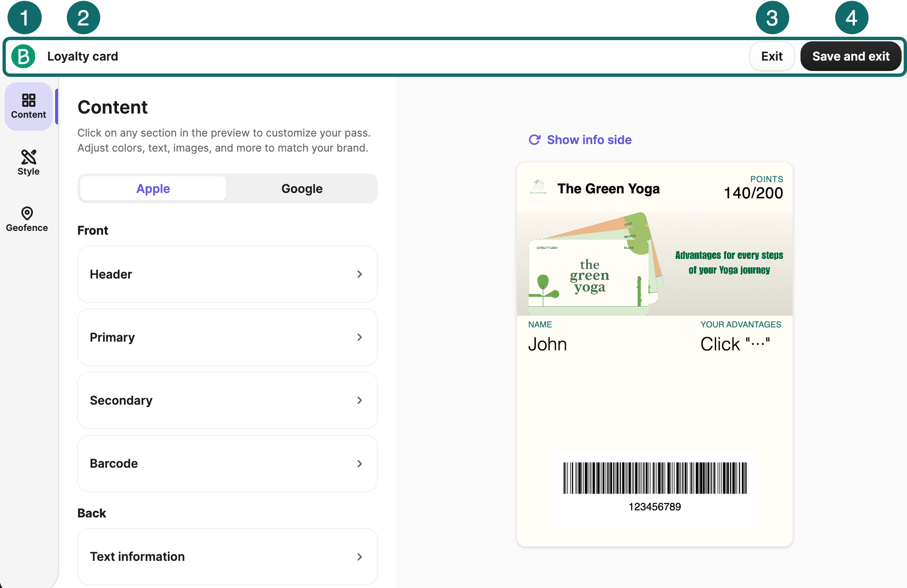Switch to the Apple pass tab
This screenshot has width=907, height=588.
coord(153,189)
